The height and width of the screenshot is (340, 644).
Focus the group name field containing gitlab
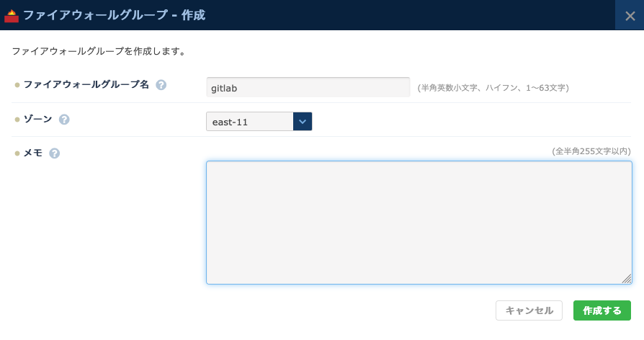pos(308,87)
